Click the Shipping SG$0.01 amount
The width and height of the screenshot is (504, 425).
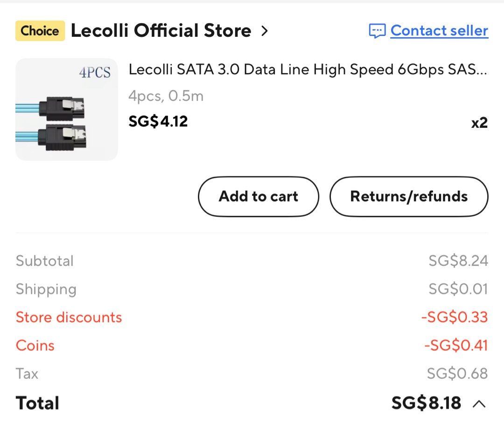click(x=458, y=289)
